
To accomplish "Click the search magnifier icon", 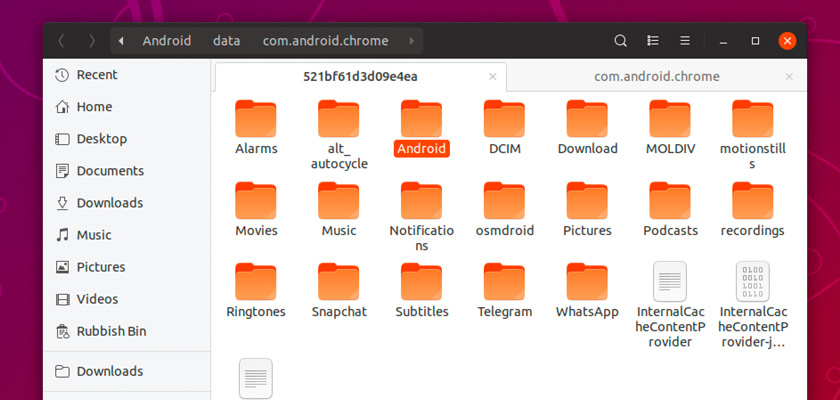I will pyautogui.click(x=620, y=41).
